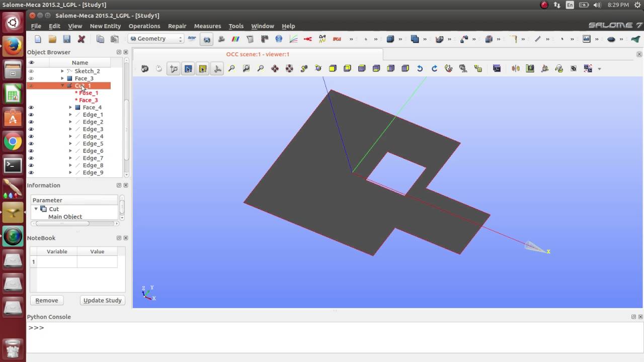Activate the Aster module icon
Viewport: 644px width, 362px height.
click(x=192, y=39)
